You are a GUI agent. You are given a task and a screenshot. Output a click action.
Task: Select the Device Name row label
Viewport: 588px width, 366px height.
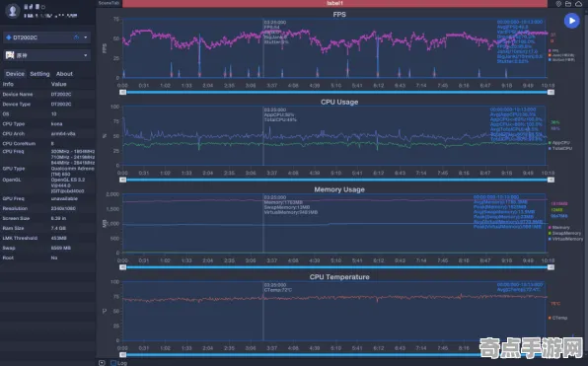[x=17, y=94]
